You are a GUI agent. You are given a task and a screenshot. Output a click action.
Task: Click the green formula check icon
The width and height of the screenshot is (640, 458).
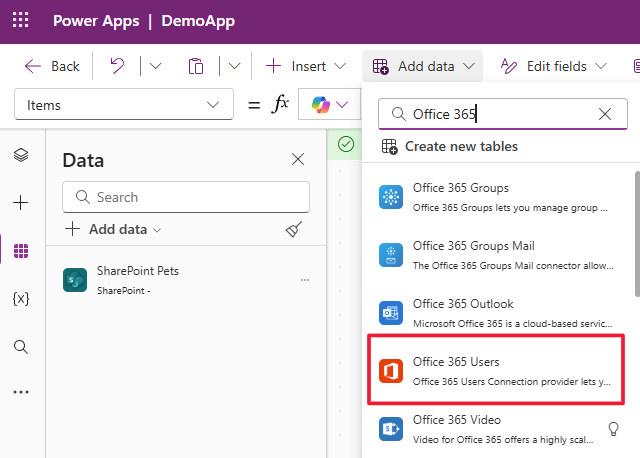(346, 144)
